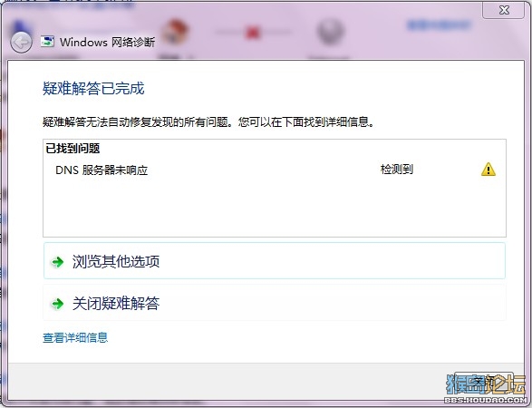Close the dialog with the X button

[504, 10]
